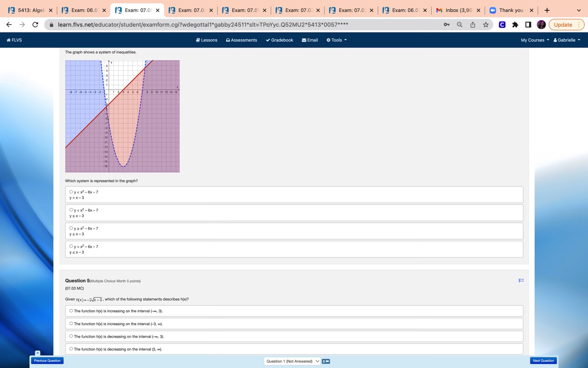This screenshot has height=368, width=588.
Task: Close the Thank you Zoom tab
Action: (532, 10)
